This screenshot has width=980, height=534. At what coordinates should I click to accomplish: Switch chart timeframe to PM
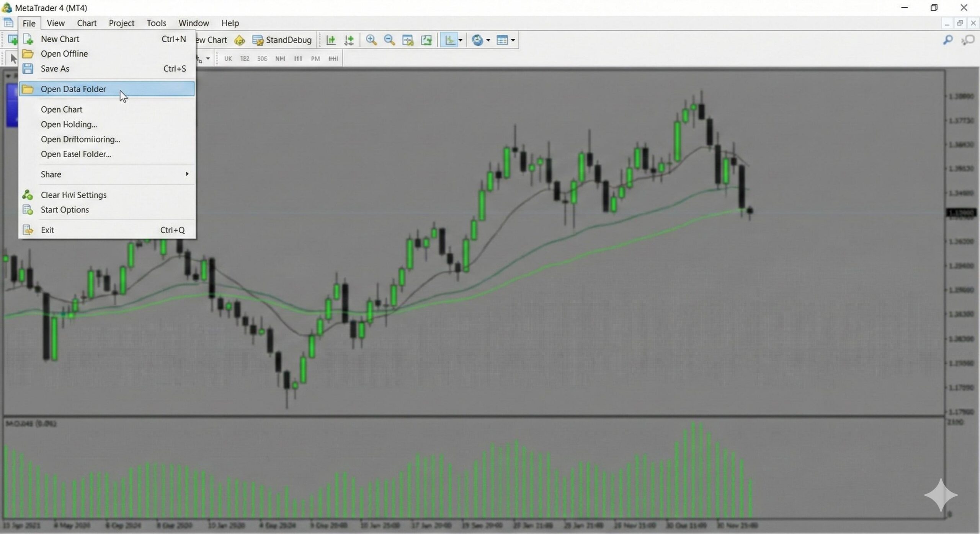click(315, 58)
